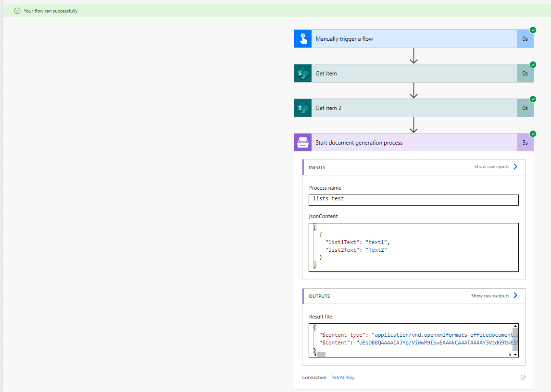
Task: Click the SharePoint icon on Get item
Action: [303, 73]
